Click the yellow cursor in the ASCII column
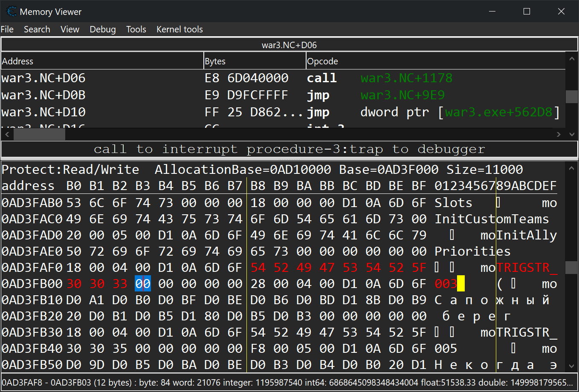 click(460, 284)
